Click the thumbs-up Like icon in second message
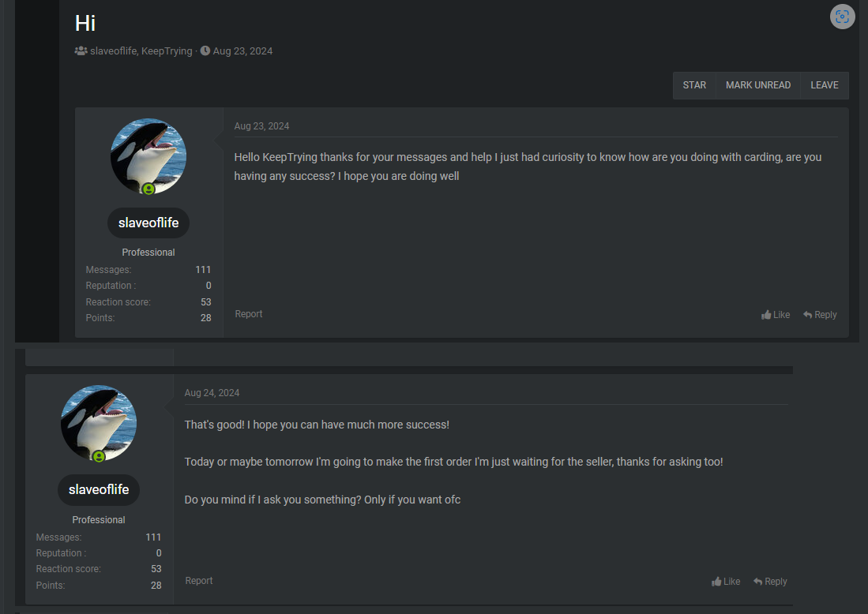 (716, 582)
